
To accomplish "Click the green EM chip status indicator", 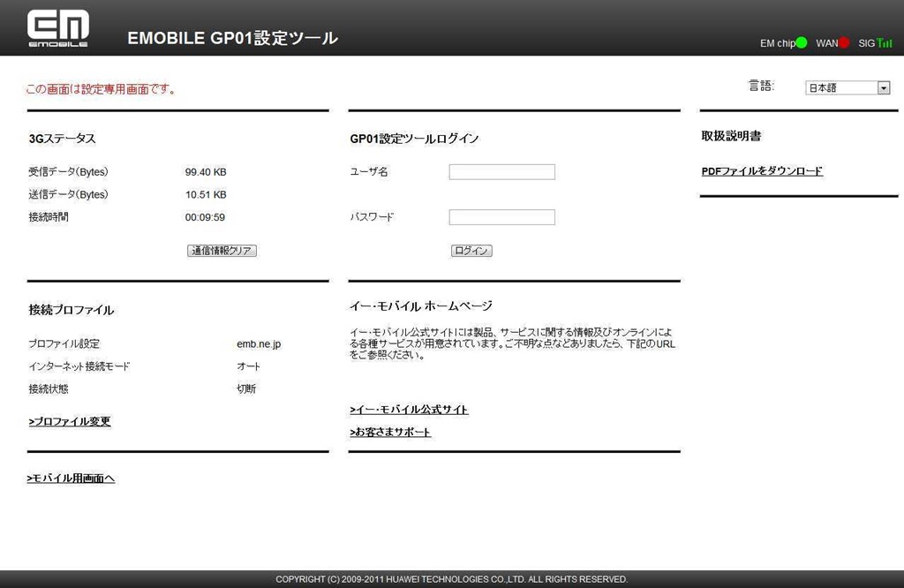I will [x=802, y=42].
